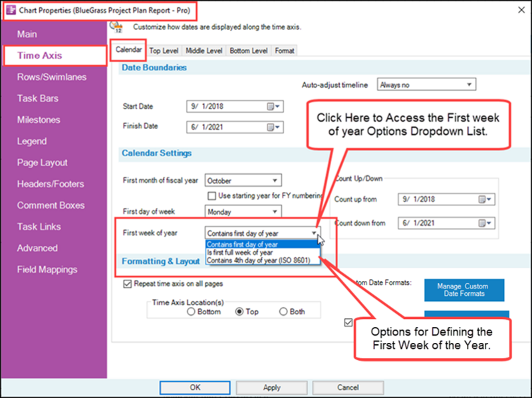
Task: Open First day of week dropdown
Action: click(243, 212)
